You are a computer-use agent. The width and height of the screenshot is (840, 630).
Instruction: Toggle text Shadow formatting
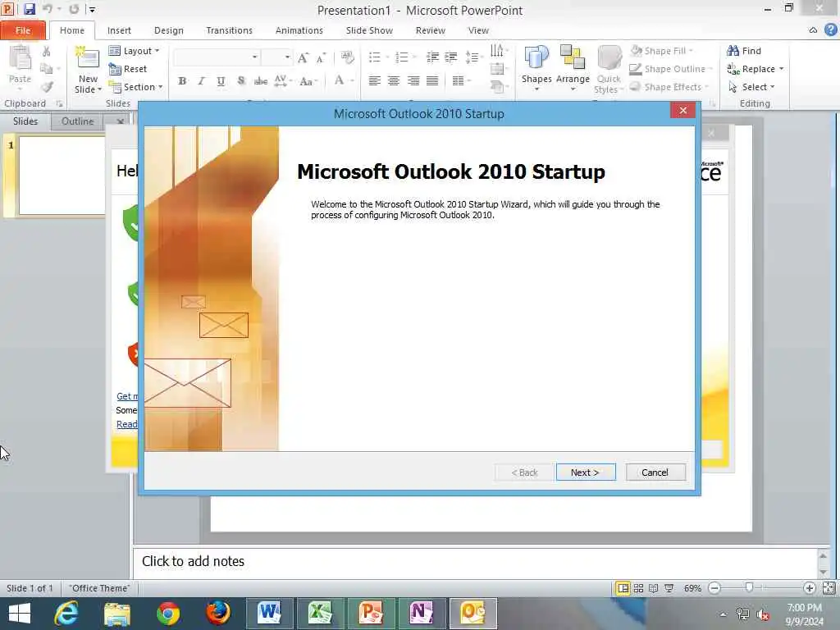tap(241, 81)
